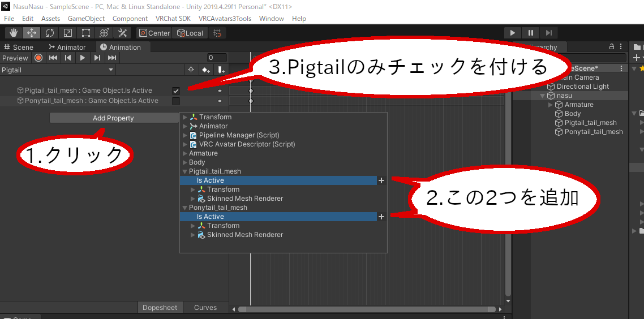The height and width of the screenshot is (319, 644).
Task: Expand Pipeline Manager (Script) entry
Action: [185, 135]
